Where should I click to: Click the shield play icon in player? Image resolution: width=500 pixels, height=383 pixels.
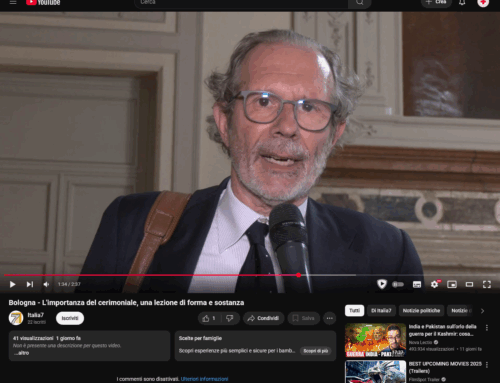(x=382, y=284)
